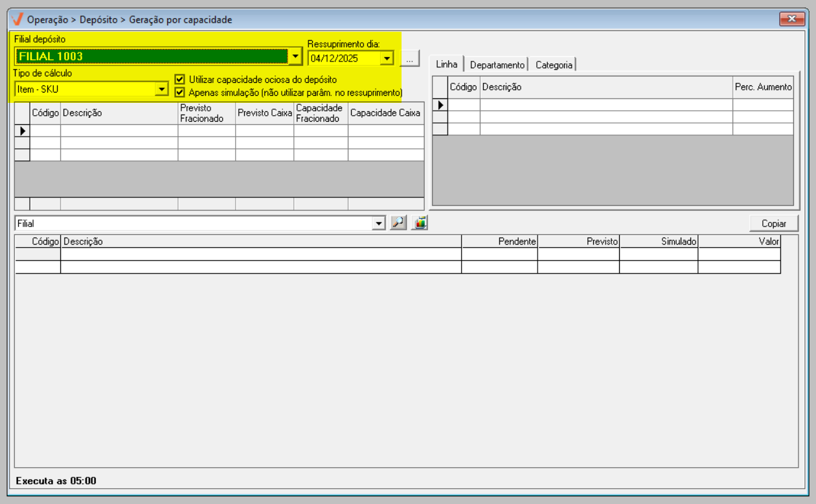Viewport: 816px width, 504px height.
Task: Click row pointer arrow in capacity grid
Action: tap(22, 131)
